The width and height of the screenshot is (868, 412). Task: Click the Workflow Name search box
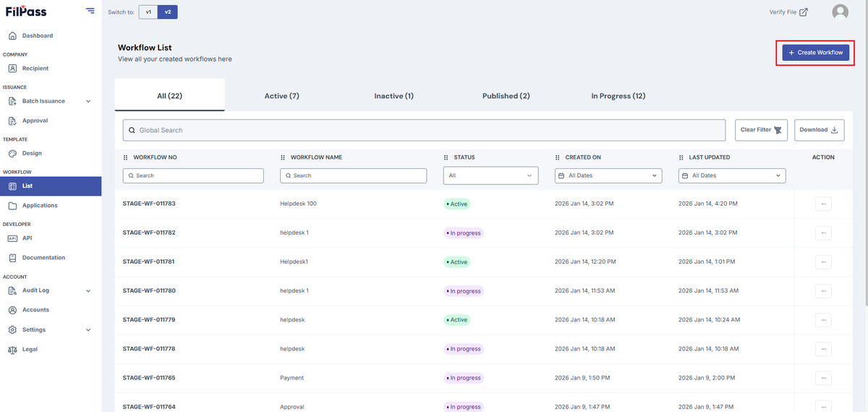[x=353, y=175]
